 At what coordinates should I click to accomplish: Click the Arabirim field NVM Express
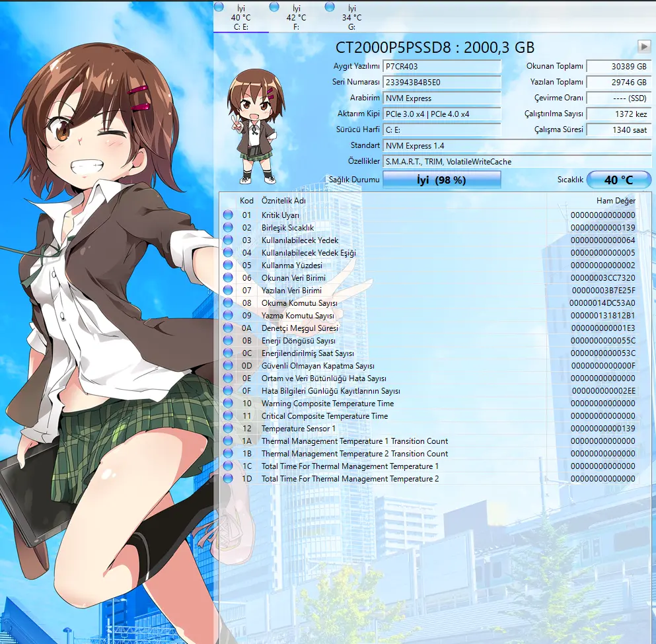(x=442, y=98)
